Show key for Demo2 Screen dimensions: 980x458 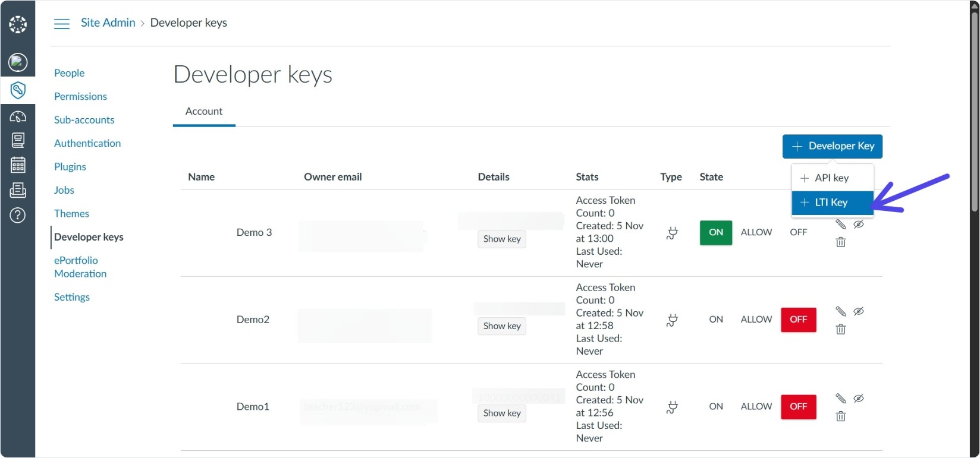(x=502, y=326)
